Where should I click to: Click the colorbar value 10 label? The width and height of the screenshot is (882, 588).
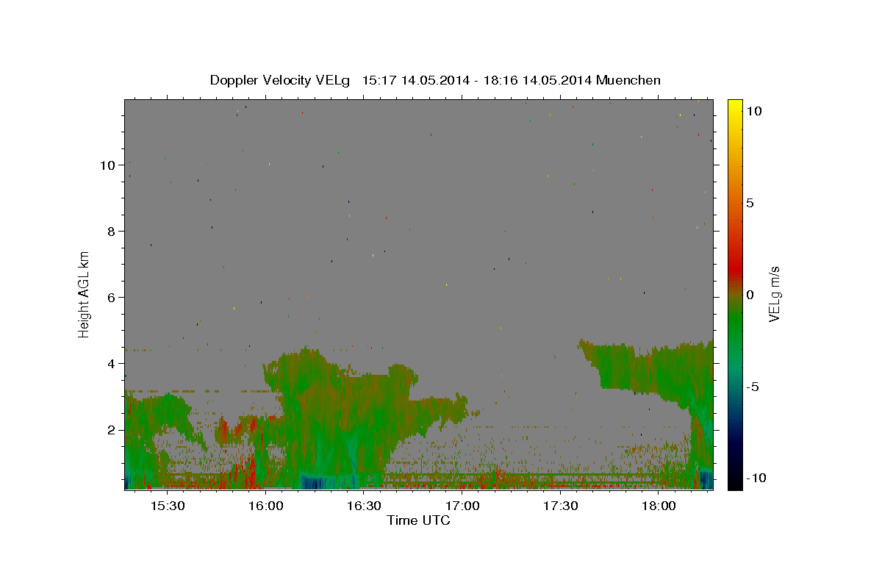(753, 111)
